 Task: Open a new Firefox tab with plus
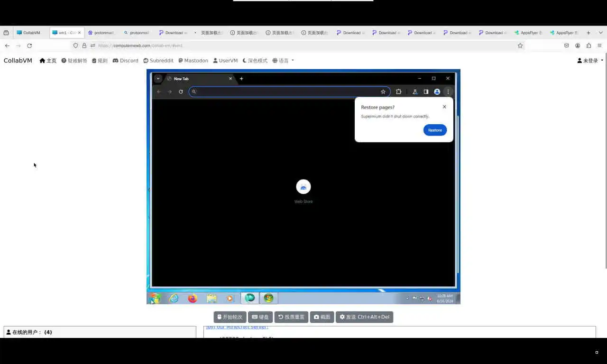[589, 33]
